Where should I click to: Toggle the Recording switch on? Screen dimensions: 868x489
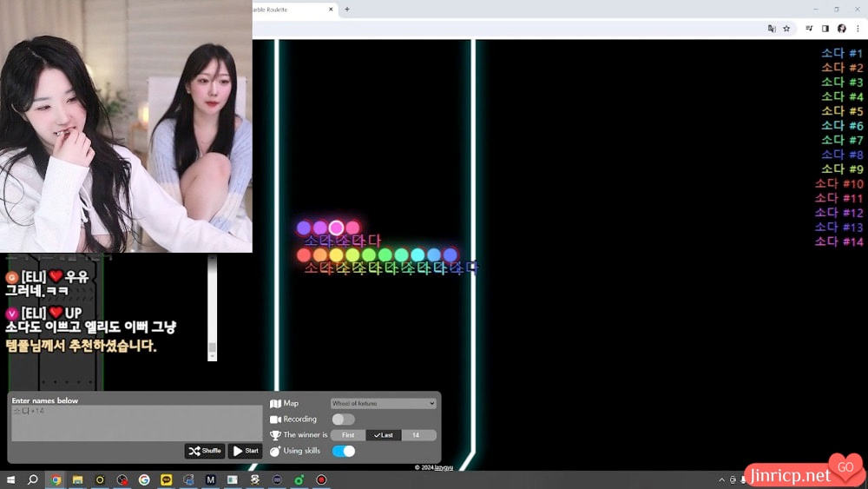pos(343,420)
